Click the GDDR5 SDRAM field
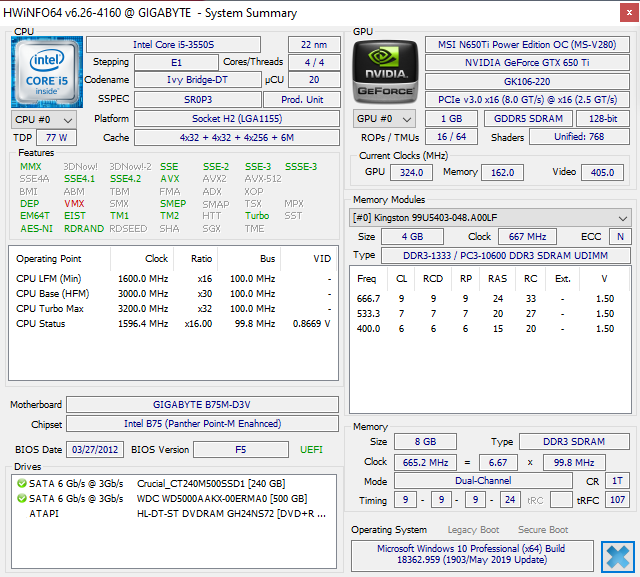640x577 pixels. (528, 119)
